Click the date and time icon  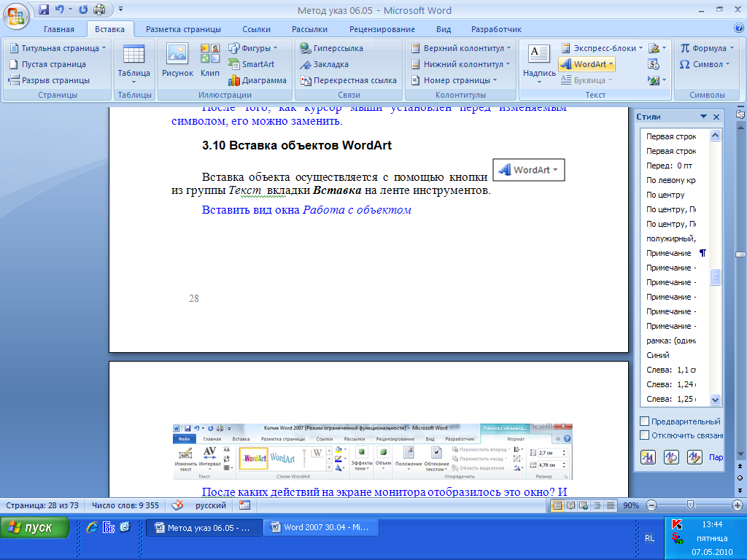[654, 64]
